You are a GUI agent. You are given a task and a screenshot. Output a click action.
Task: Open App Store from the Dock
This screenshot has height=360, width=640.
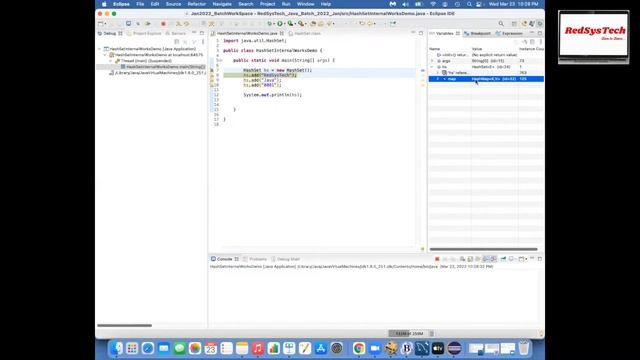tap(321, 348)
